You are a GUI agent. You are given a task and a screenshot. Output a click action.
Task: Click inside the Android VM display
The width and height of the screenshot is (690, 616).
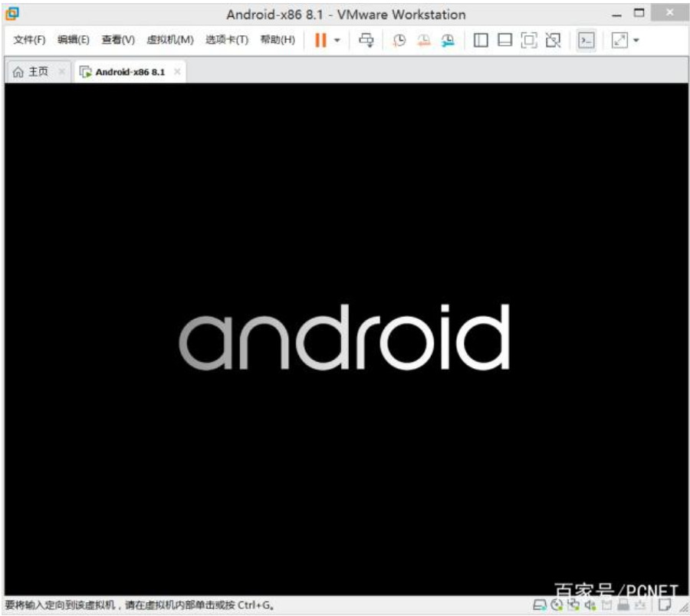(x=347, y=339)
